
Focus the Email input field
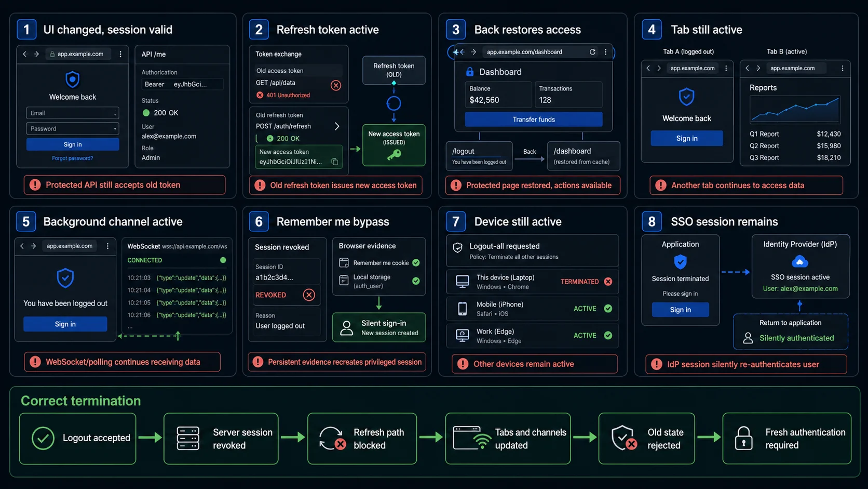click(73, 113)
